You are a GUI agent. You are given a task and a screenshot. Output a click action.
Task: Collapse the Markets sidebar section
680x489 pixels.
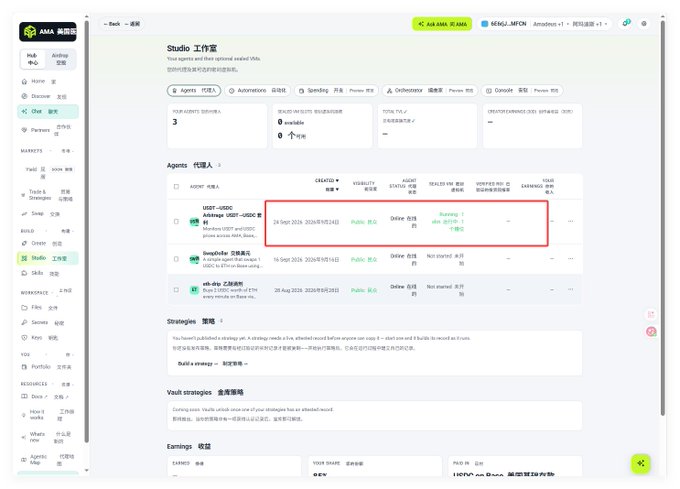[x=47, y=151]
